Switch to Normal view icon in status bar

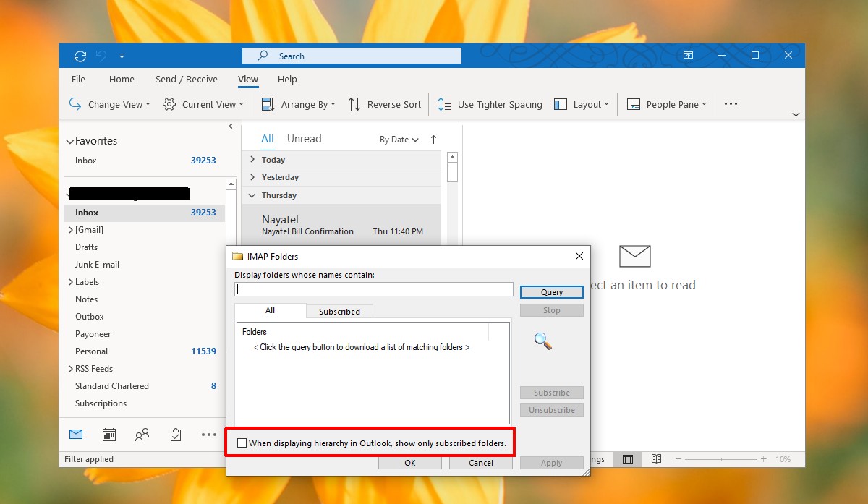pos(628,459)
